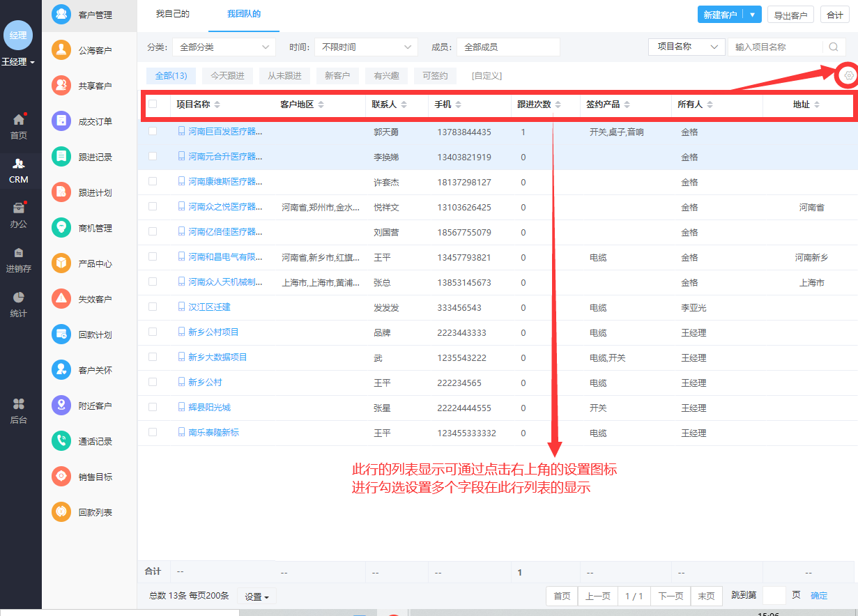
Task: Click 确定 to jump to page
Action: (x=819, y=596)
